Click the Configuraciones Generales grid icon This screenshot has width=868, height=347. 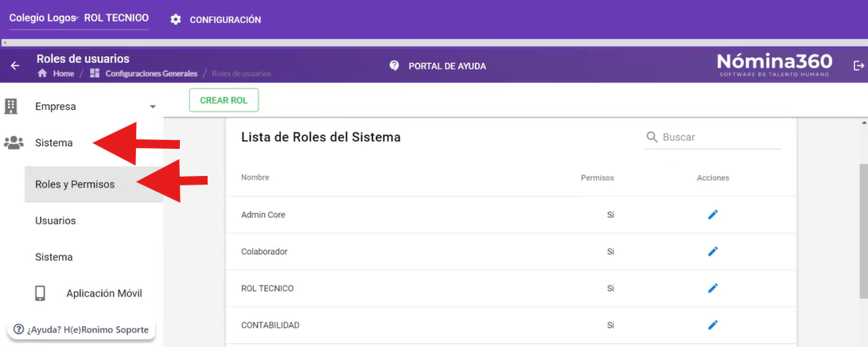click(x=94, y=73)
